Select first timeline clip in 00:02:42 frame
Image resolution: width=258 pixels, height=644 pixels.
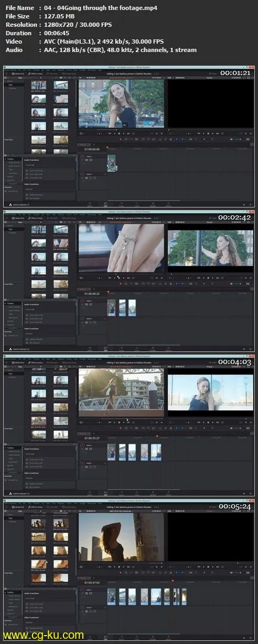(x=111, y=308)
